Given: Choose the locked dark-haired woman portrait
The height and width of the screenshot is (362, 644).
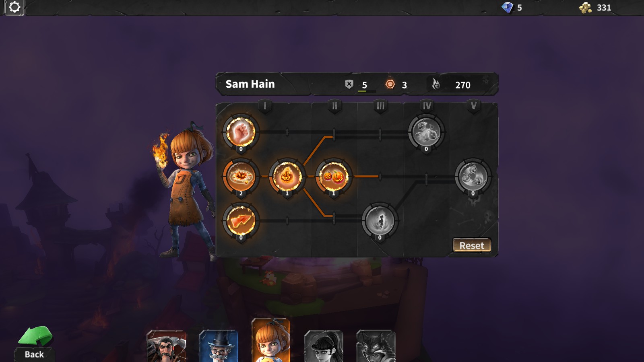Looking at the screenshot, I should [x=324, y=346].
